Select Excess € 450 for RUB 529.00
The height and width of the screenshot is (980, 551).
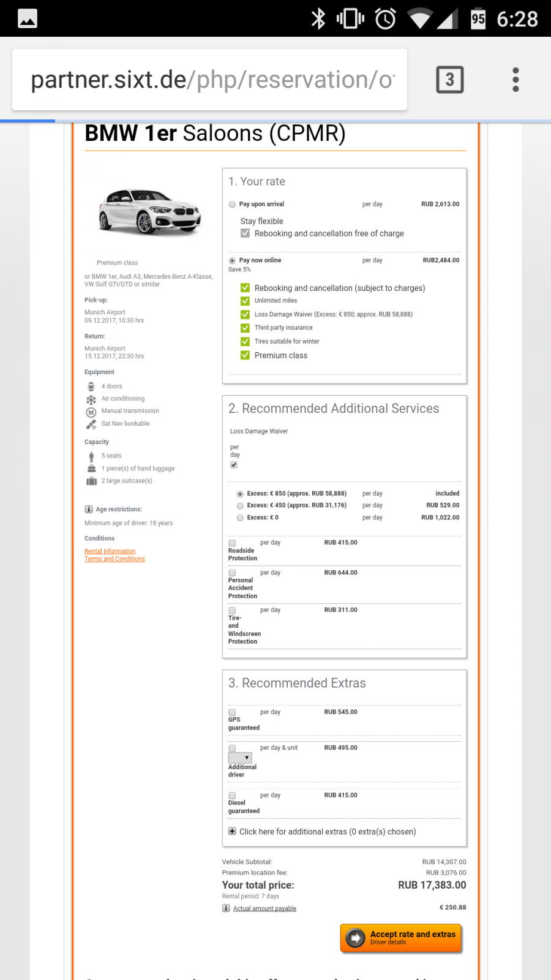[240, 506]
